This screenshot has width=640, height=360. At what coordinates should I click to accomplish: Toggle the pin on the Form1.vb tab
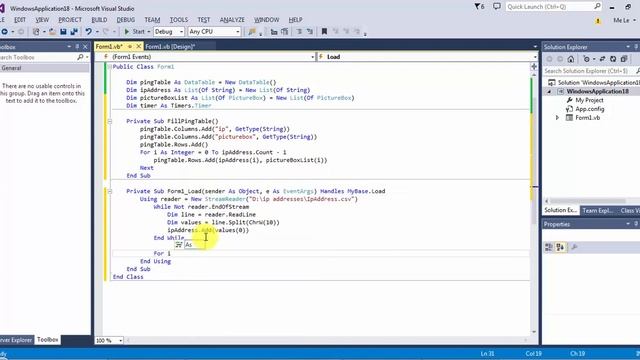(x=130, y=47)
